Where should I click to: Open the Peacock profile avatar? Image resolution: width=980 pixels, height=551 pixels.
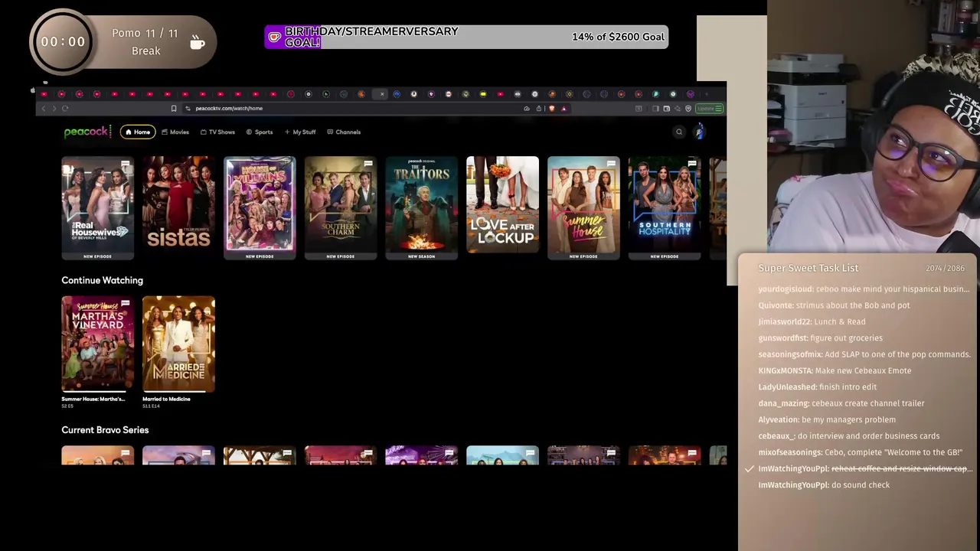click(x=699, y=132)
